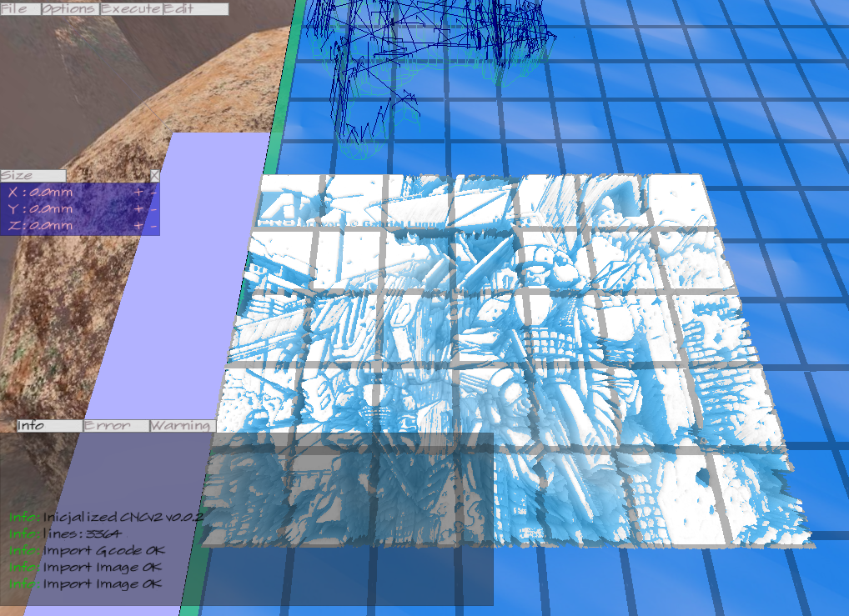Decrease X size with minus
The width and height of the screenshot is (849, 616).
point(153,193)
